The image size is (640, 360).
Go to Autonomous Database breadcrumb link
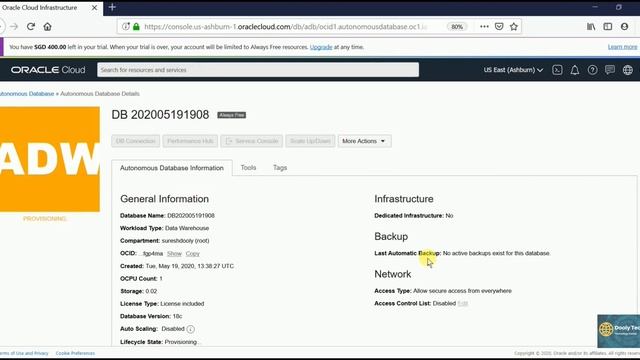pyautogui.click(x=27, y=93)
